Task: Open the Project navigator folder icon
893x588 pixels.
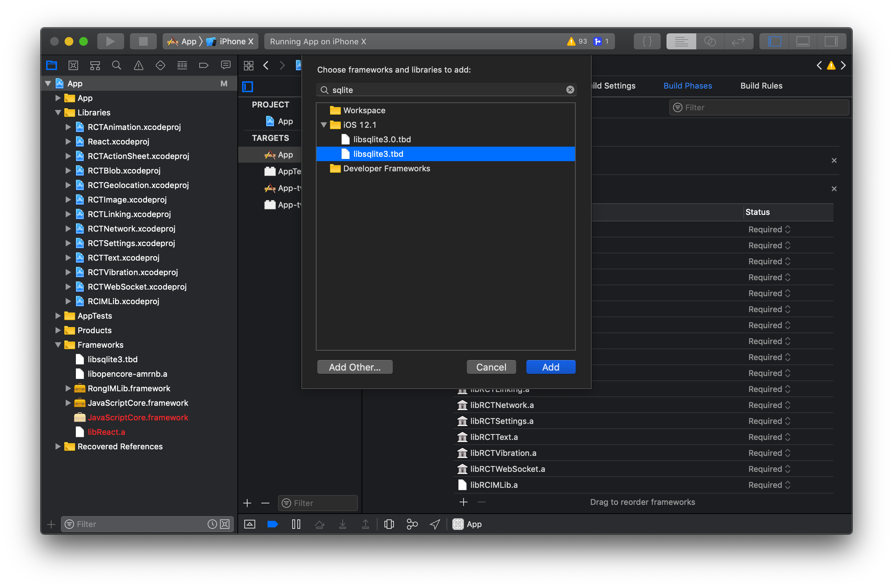Action: pyautogui.click(x=52, y=66)
